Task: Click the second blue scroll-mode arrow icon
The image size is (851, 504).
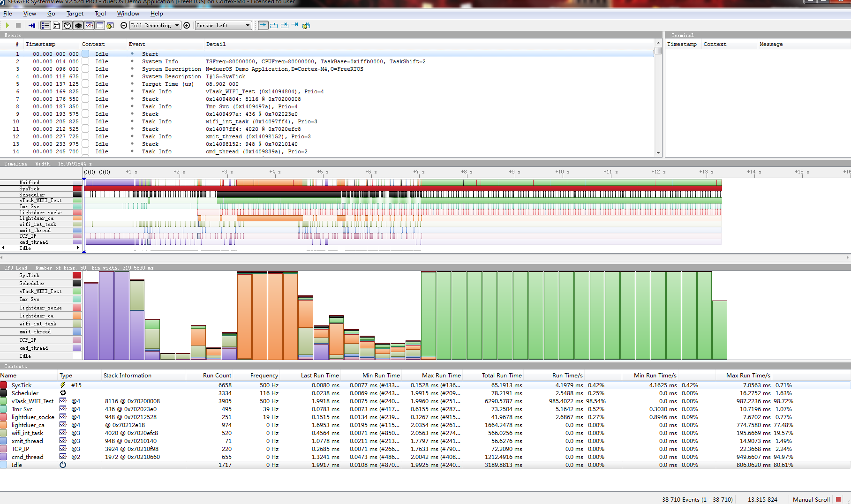Action: 274,25
